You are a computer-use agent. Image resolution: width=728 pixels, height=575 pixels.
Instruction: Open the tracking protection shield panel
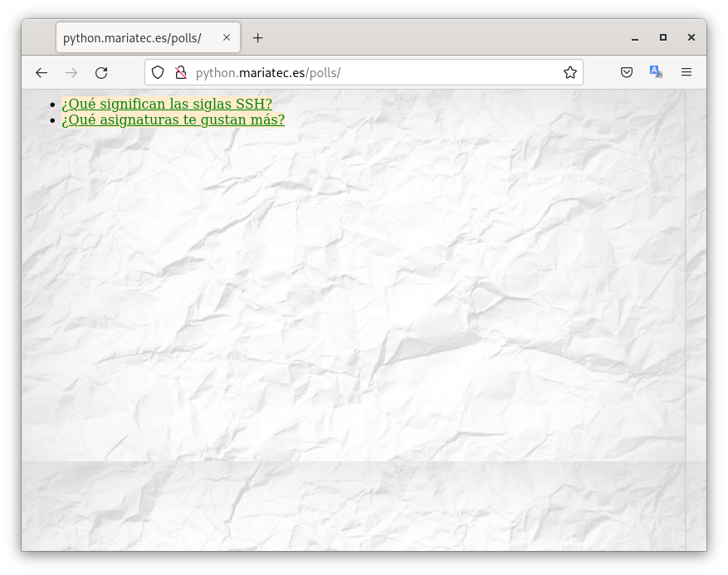pos(158,73)
